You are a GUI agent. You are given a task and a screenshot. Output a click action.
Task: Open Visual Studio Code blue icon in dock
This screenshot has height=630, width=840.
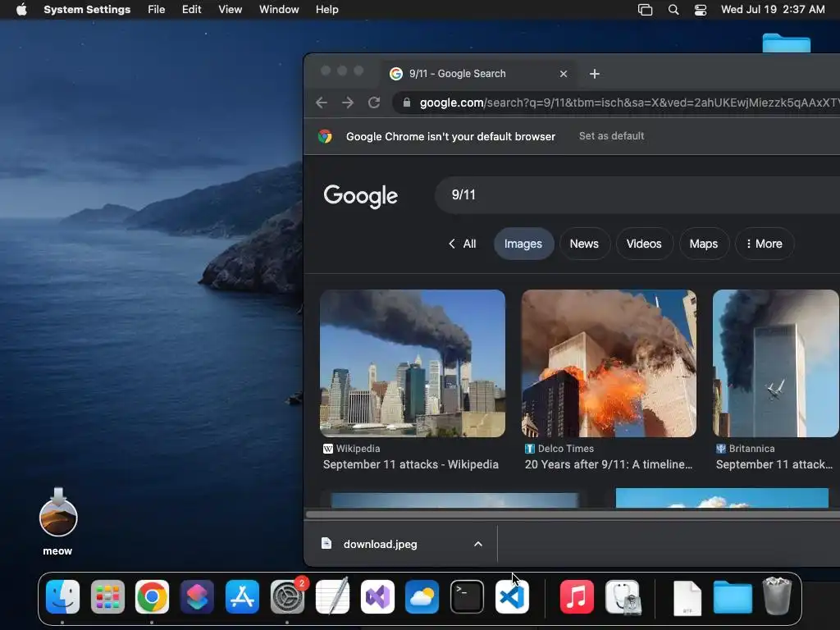(512, 596)
